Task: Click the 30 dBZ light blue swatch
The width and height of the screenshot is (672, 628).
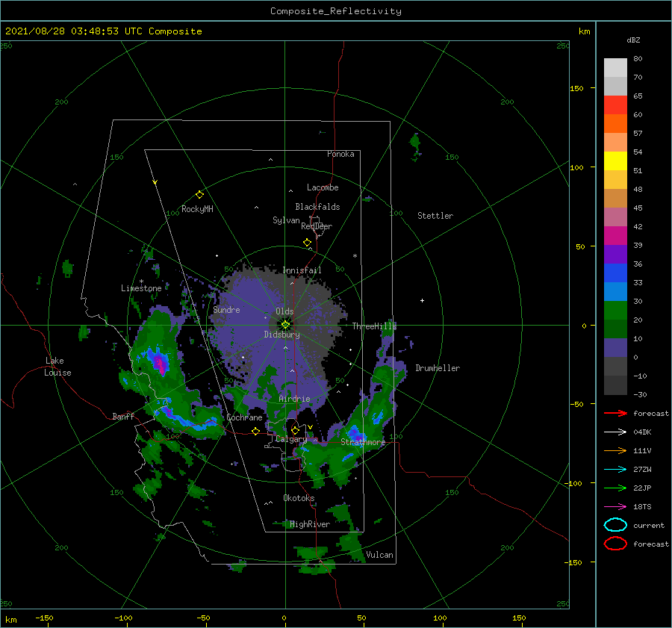Action: click(x=615, y=291)
